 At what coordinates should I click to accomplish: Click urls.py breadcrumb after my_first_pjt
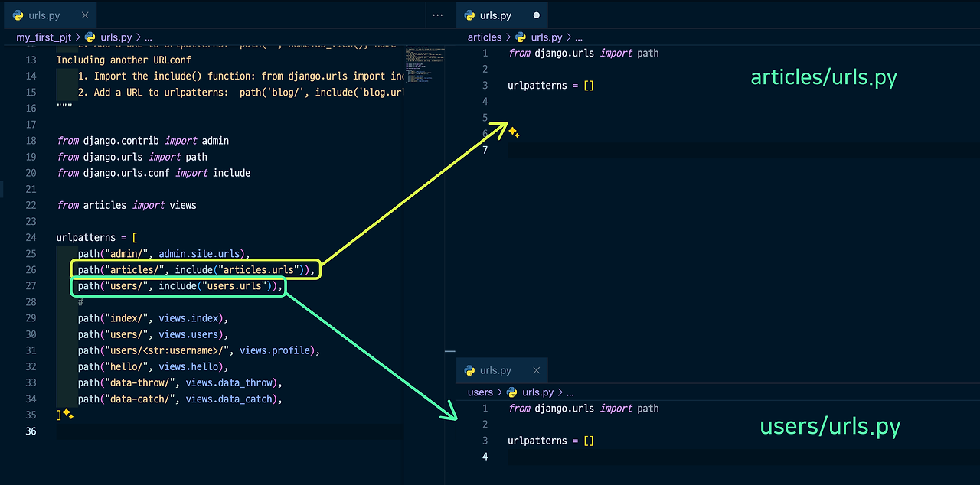coord(116,37)
